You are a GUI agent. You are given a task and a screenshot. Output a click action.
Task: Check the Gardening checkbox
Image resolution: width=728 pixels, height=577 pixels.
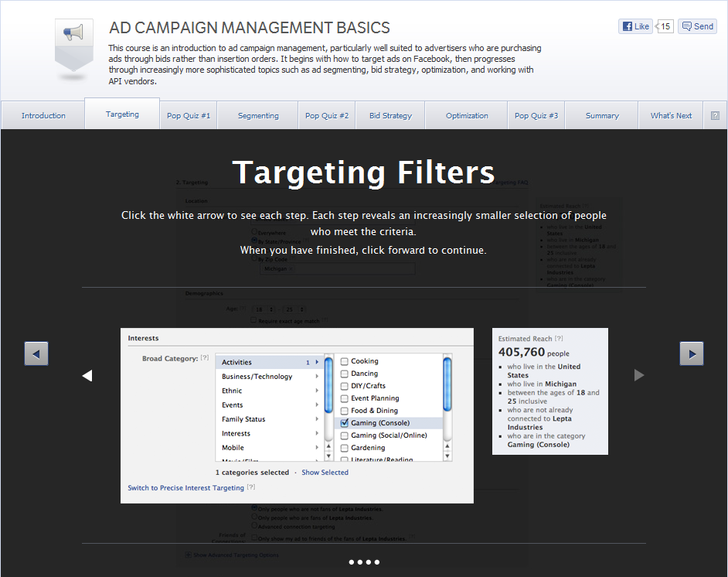click(x=345, y=449)
